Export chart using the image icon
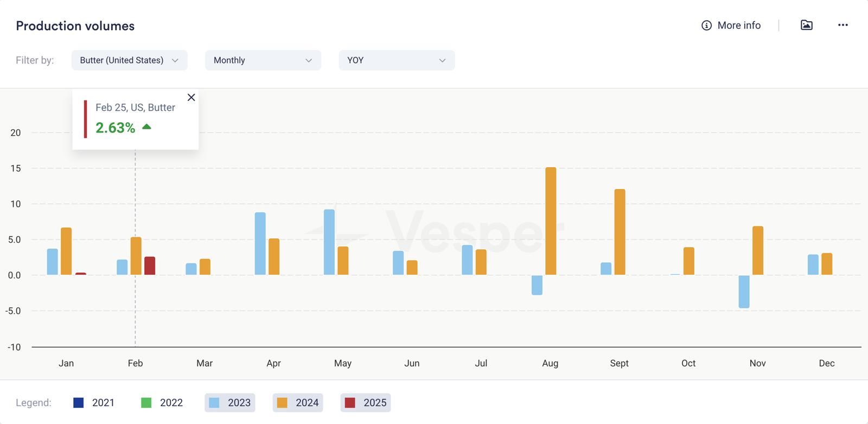868x424 pixels. (x=807, y=25)
